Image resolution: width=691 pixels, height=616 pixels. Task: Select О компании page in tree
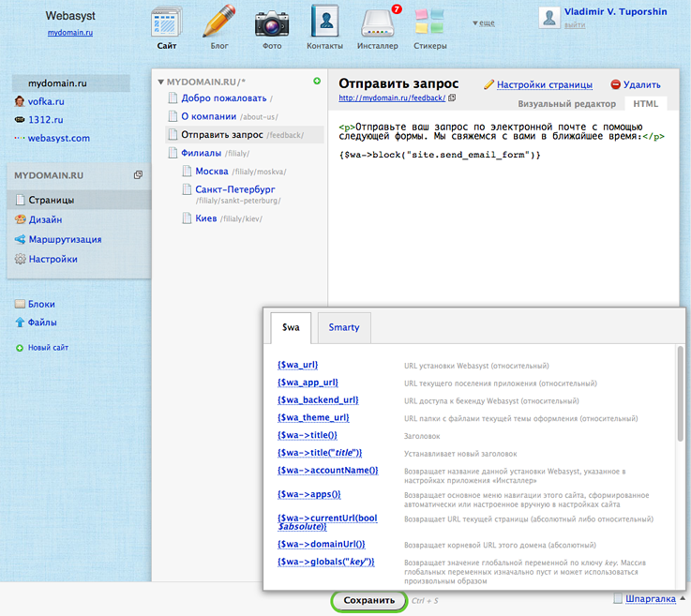click(x=209, y=116)
